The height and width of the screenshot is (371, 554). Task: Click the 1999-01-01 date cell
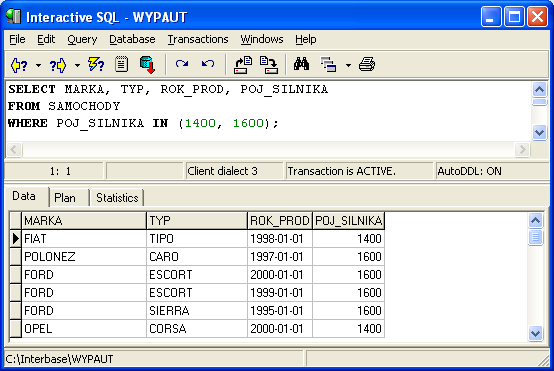[x=280, y=293]
